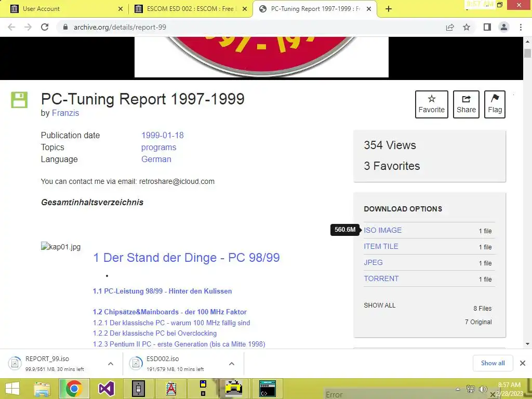Click the address bar URL field
The height and width of the screenshot is (399, 532).
coord(251,27)
